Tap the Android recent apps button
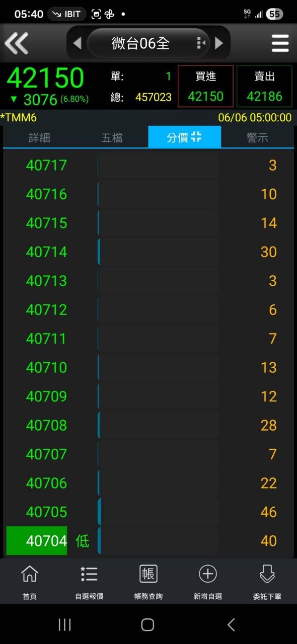297x644 pixels. 64,625
